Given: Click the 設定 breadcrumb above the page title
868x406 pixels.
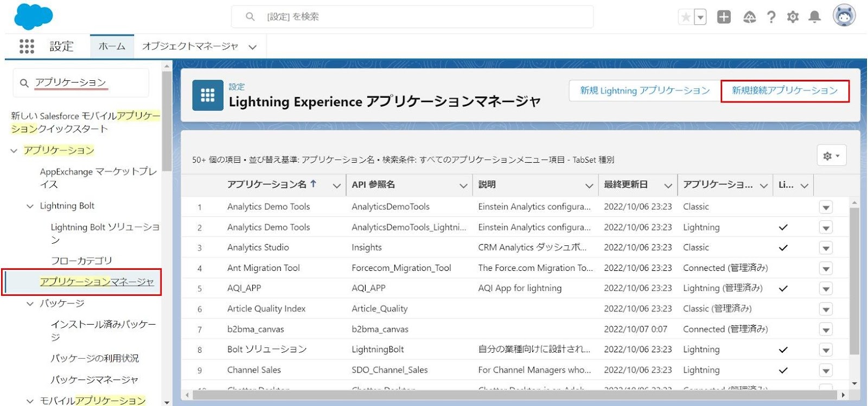Looking at the screenshot, I should pos(237,87).
